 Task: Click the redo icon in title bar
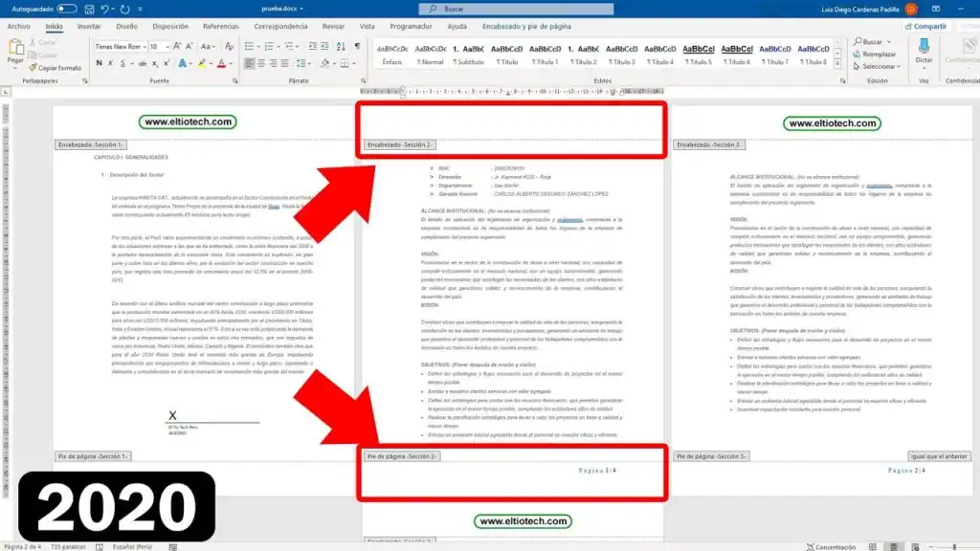click(125, 9)
